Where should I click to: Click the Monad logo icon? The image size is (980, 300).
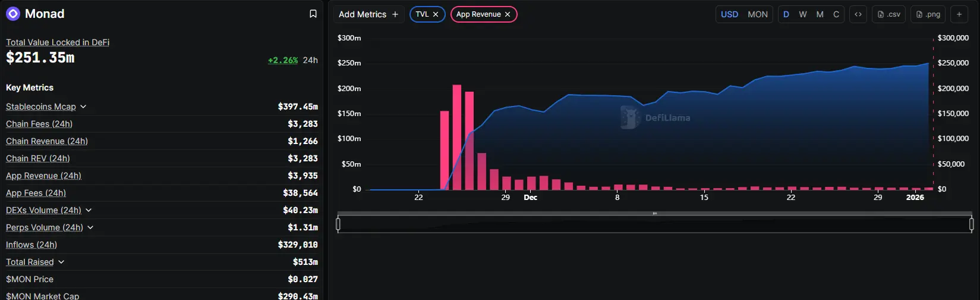point(13,14)
